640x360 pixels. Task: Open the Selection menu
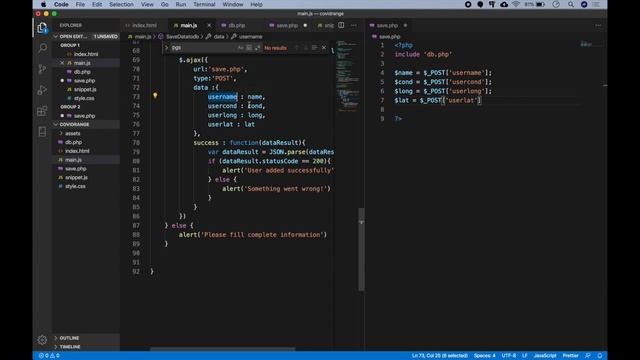click(121, 4)
